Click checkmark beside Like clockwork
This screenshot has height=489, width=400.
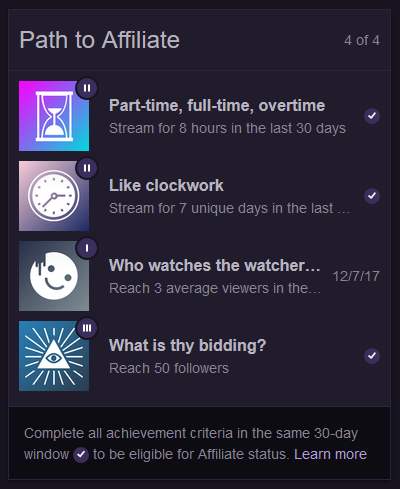click(x=372, y=196)
